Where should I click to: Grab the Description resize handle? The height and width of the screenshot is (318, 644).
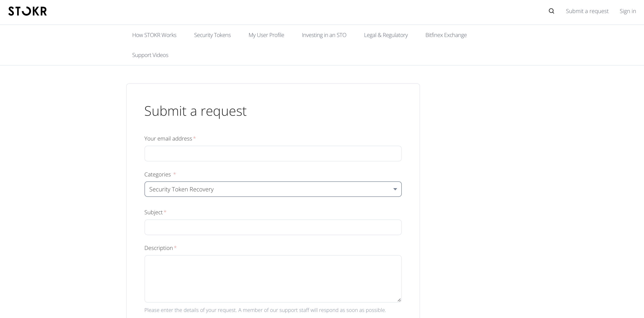(x=399, y=300)
